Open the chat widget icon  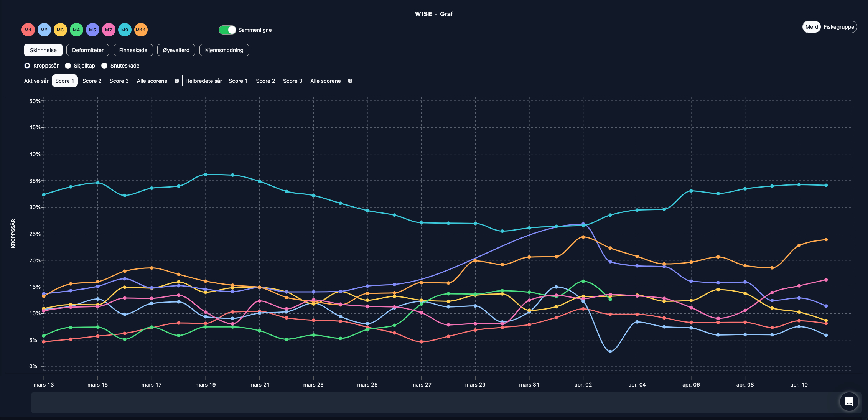point(849,402)
